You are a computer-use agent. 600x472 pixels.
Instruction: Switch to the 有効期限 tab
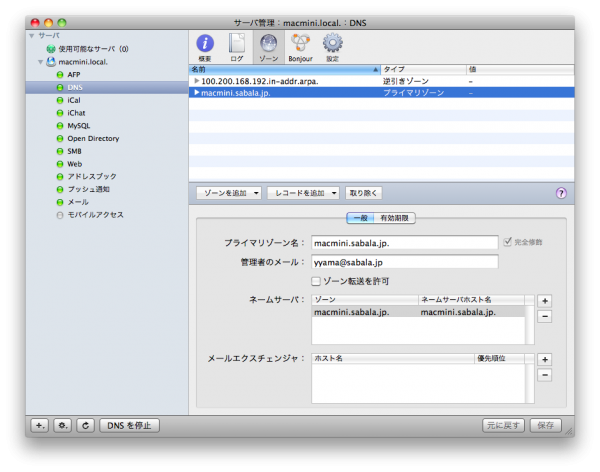[x=395, y=218]
